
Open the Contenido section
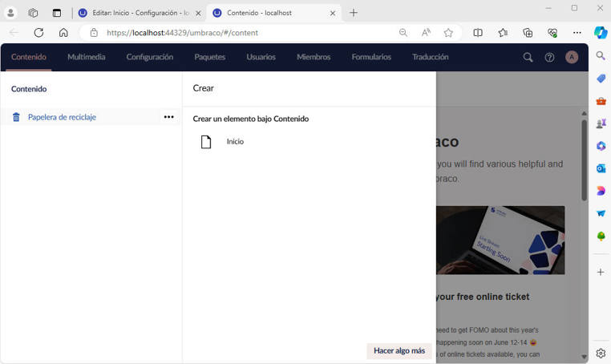(x=29, y=57)
